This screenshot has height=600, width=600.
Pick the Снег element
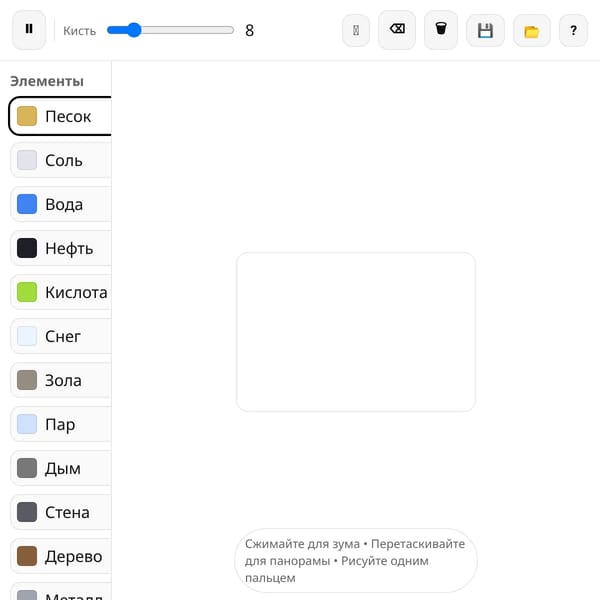point(61,336)
